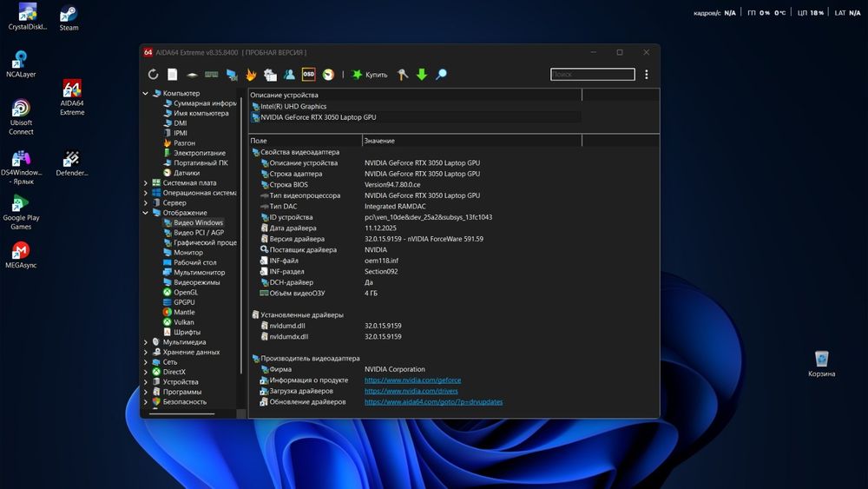
Task: Expand the Мультимедиа tree node
Action: (x=146, y=342)
